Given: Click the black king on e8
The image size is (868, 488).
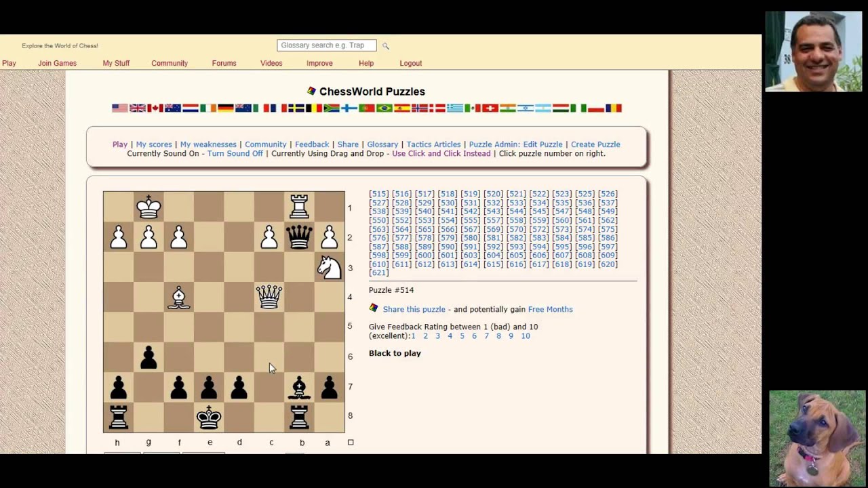Looking at the screenshot, I should click(209, 417).
